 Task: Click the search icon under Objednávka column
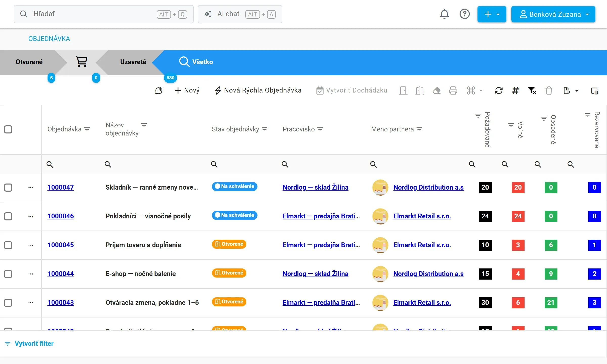[50, 164]
